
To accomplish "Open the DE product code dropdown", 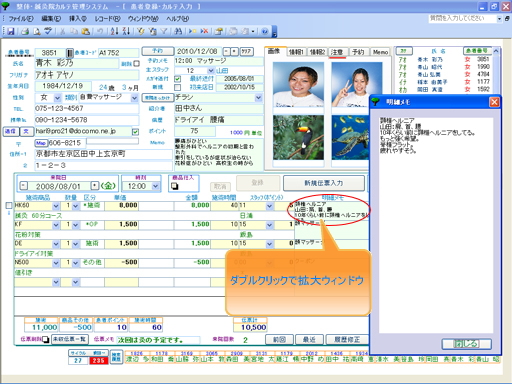I will 56,244.
